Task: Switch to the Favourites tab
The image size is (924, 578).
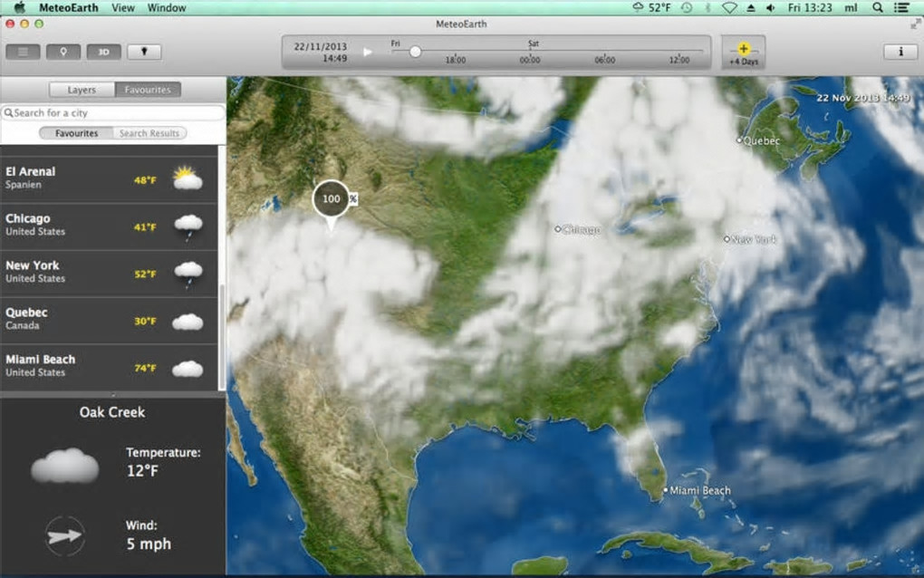Action: (x=148, y=90)
